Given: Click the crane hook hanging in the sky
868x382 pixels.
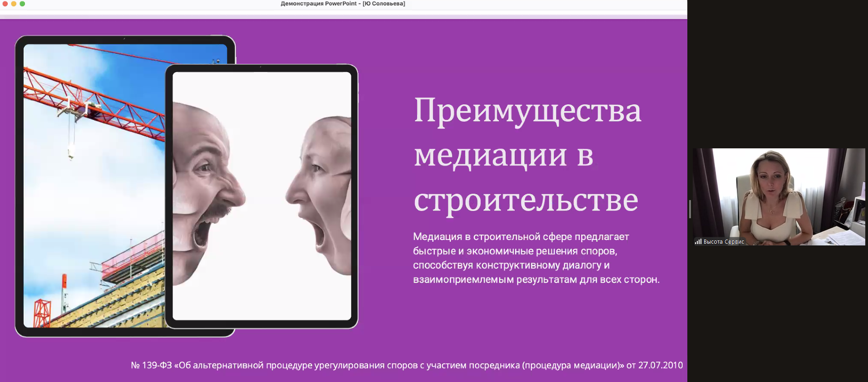Looking at the screenshot, I should point(71,152).
